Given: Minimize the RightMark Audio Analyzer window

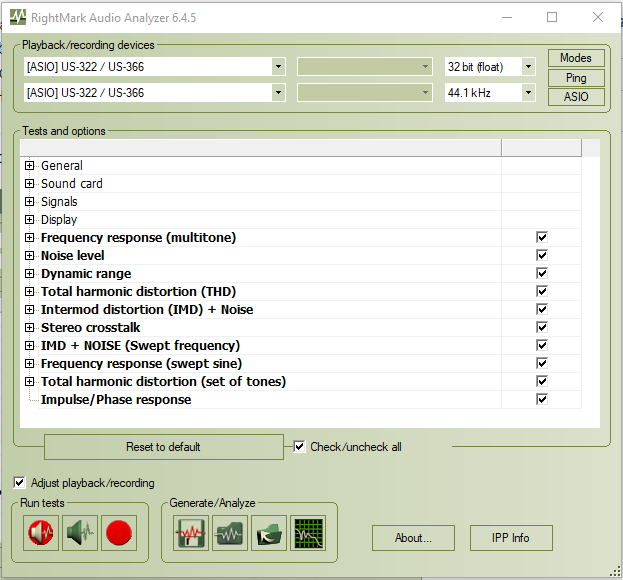Looking at the screenshot, I should click(507, 17).
